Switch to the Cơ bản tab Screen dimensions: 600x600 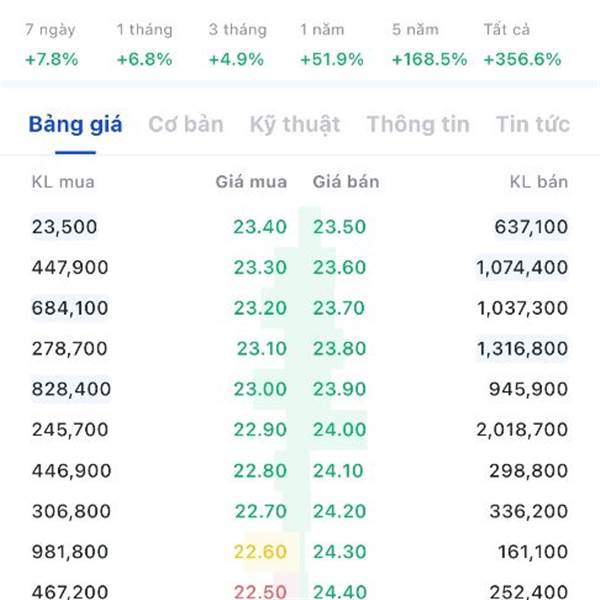[186, 124]
